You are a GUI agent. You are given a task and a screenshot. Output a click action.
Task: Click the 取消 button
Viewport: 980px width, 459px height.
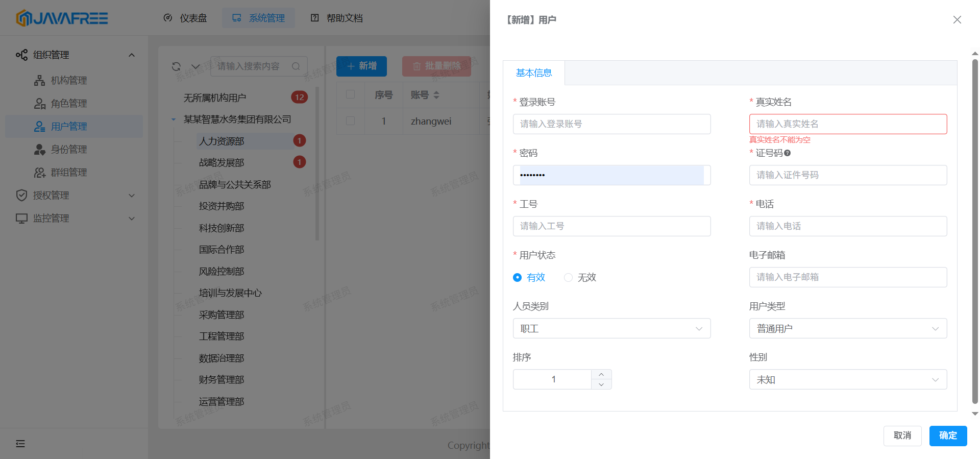click(x=902, y=436)
